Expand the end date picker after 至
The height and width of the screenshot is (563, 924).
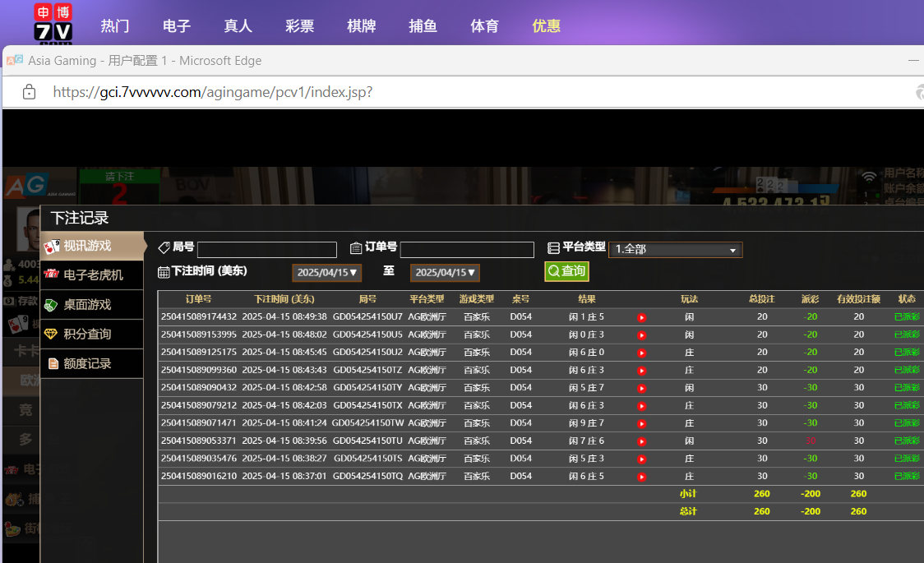[x=445, y=273]
